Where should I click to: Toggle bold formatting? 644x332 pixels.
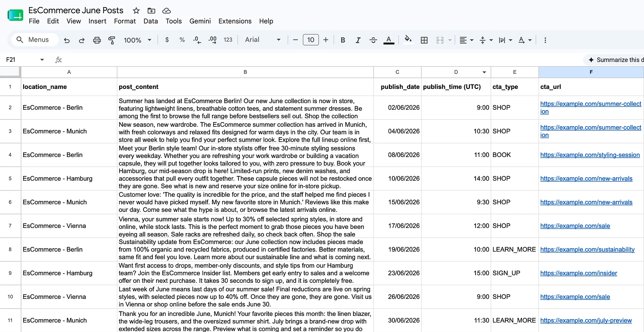tap(343, 40)
